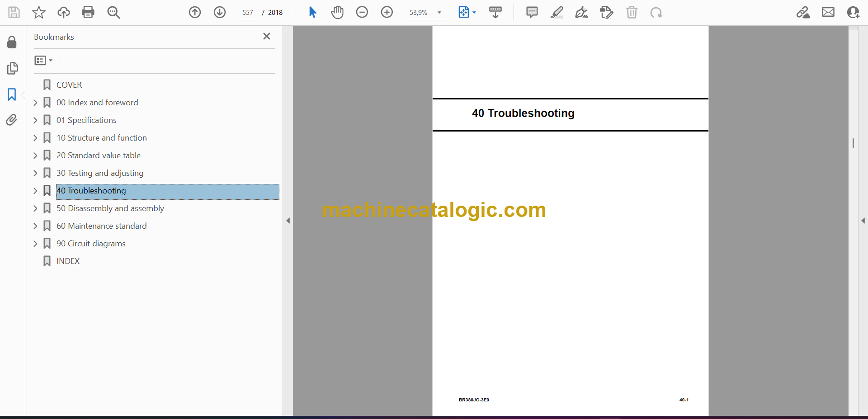Open bookmark options dropdown menu
The height and width of the screenshot is (419, 868).
tap(43, 60)
